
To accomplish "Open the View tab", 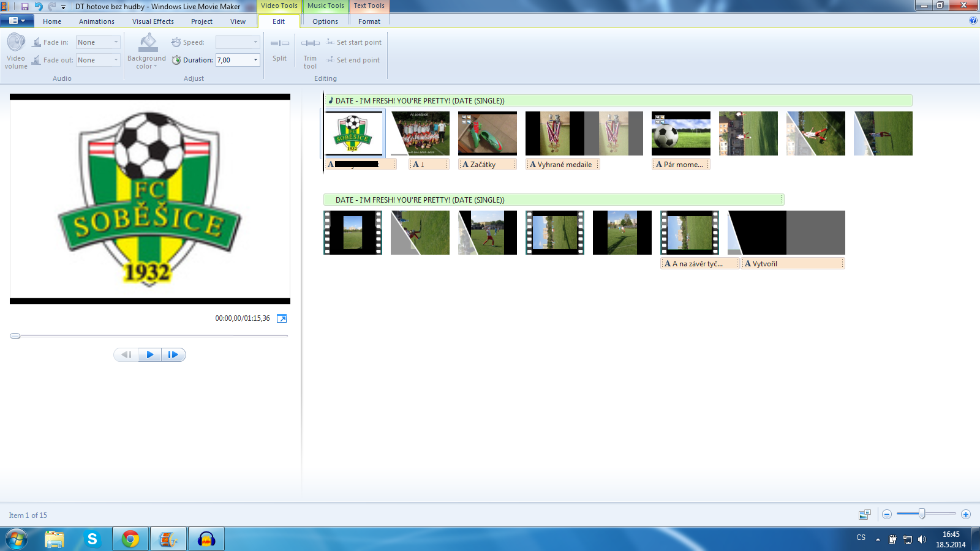I will pos(238,21).
